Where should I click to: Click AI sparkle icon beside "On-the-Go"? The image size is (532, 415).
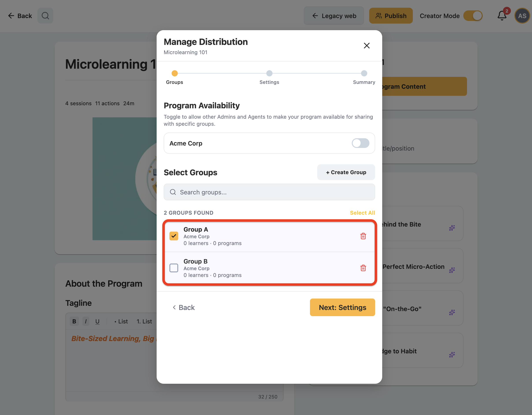452,312
